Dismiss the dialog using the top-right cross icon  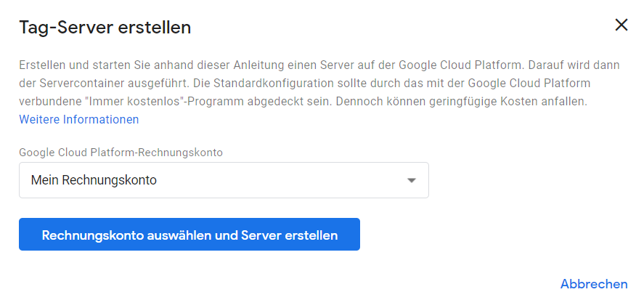(621, 25)
